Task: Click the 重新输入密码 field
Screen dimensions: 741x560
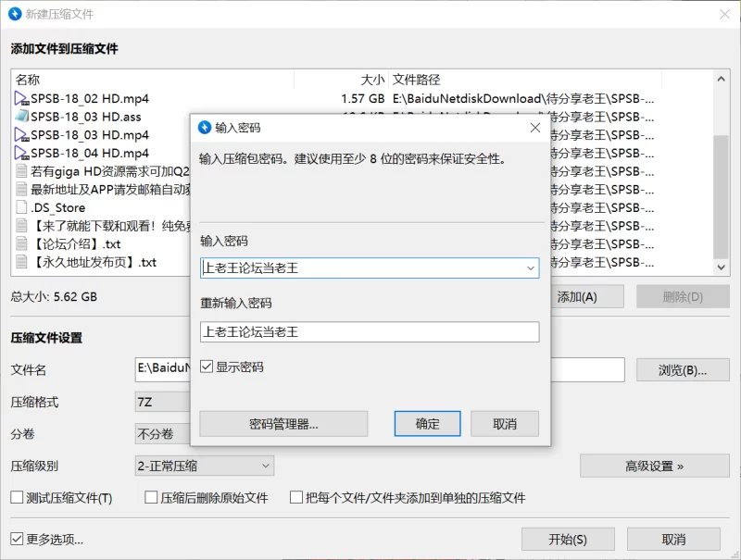Action: click(x=370, y=332)
